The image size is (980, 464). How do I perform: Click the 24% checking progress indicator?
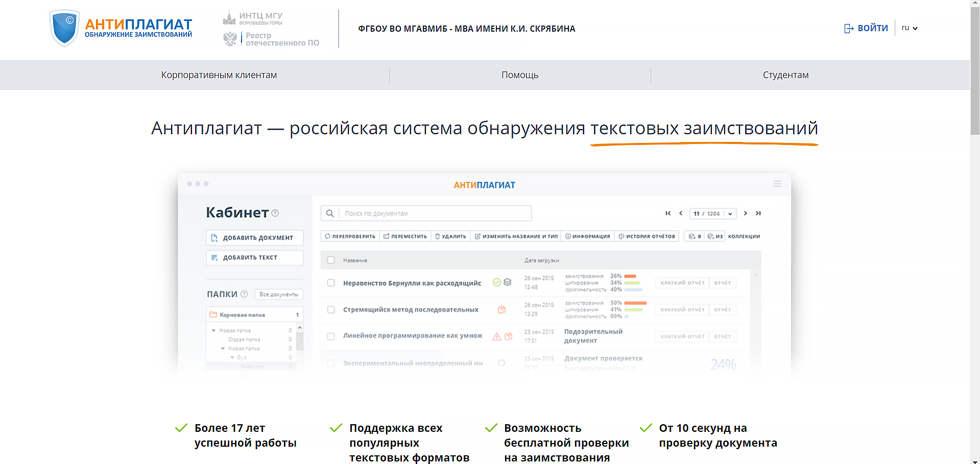pos(723,364)
